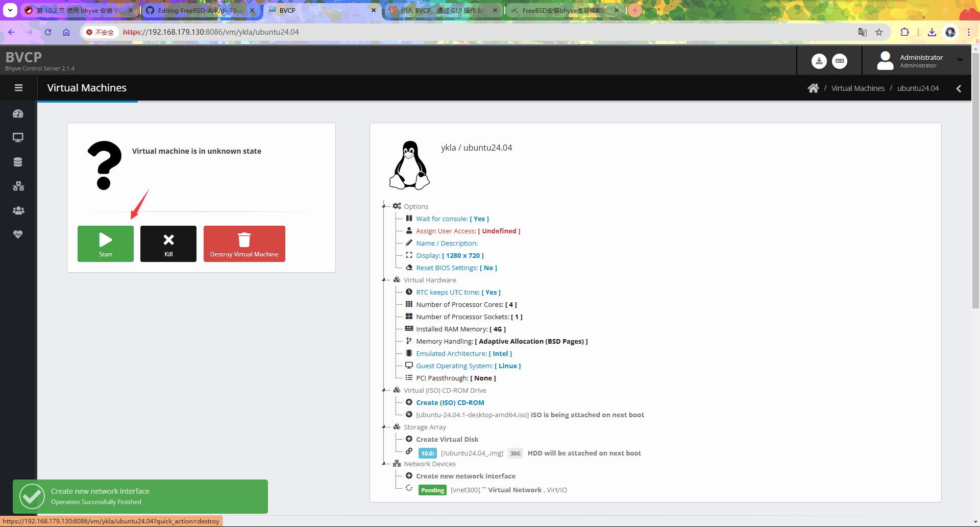Select Number of Processor Cores row
Image resolution: width=980 pixels, height=527 pixels.
coord(466,304)
